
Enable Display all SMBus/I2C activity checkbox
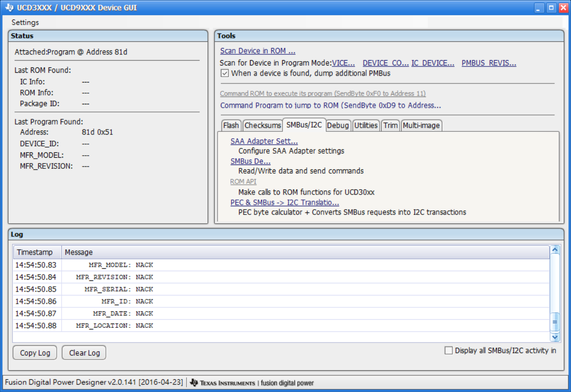(x=449, y=350)
